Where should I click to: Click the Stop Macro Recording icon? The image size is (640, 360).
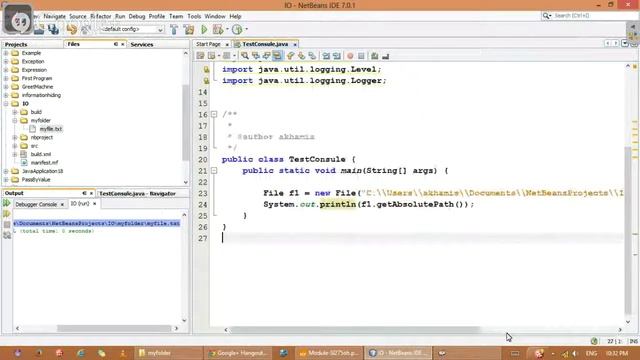(x=361, y=56)
